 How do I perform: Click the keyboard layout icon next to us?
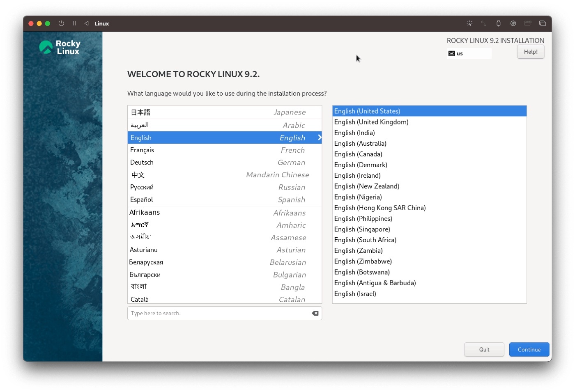pos(451,53)
